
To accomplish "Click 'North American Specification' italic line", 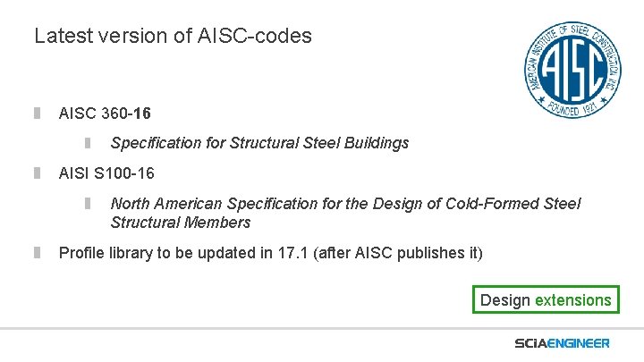I will point(345,204).
